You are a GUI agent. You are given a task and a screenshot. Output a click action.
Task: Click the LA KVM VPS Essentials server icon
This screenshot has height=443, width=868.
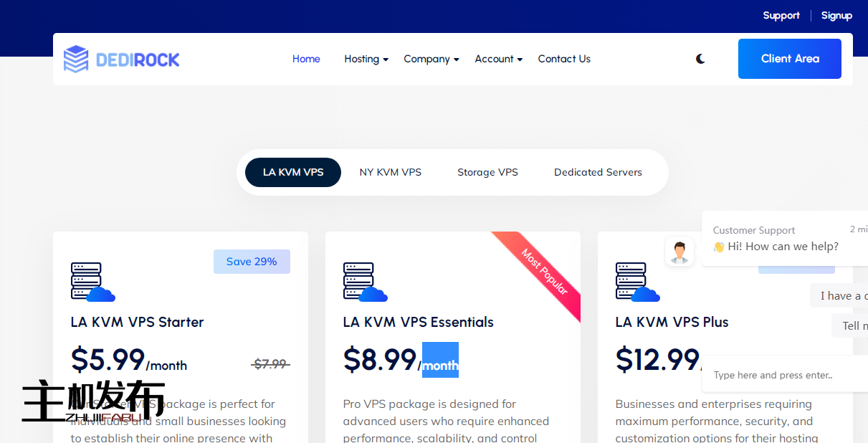coord(365,282)
